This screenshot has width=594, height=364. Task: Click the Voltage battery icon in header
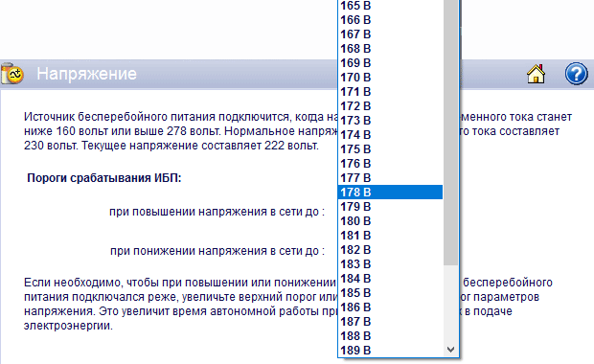pos(11,74)
